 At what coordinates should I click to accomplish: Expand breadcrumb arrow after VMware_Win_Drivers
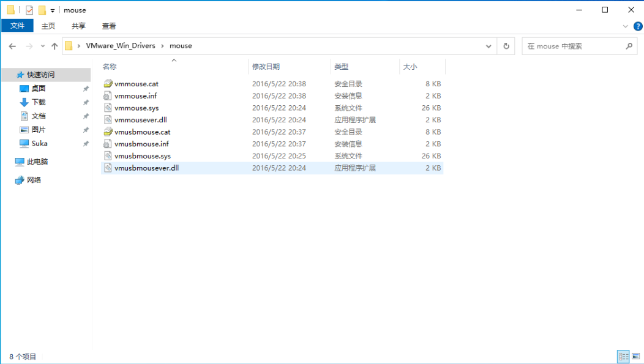[x=162, y=46]
